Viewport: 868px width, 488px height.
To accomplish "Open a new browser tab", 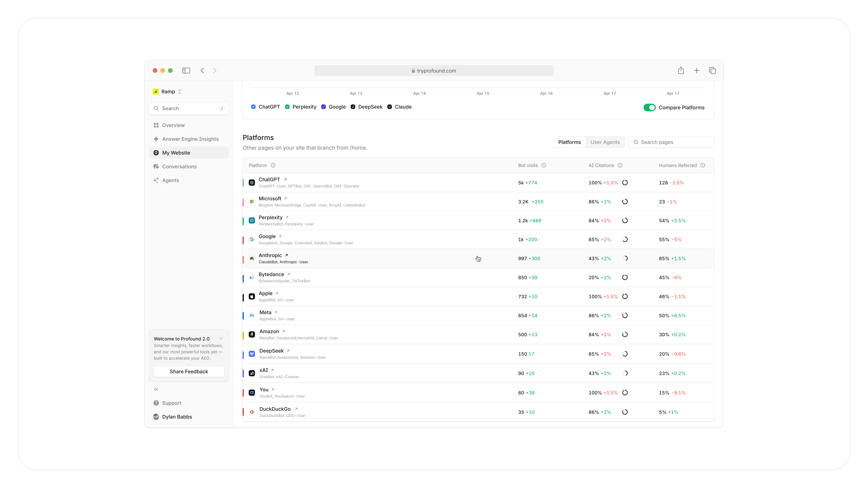I will [x=696, y=70].
